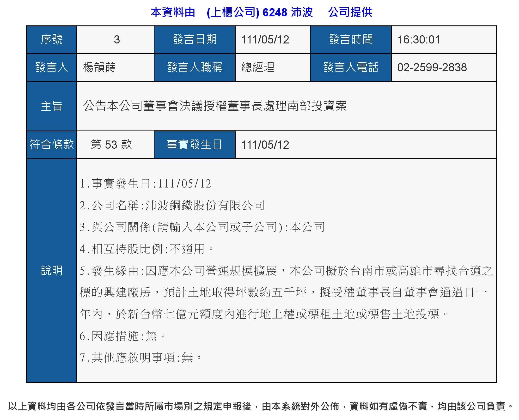
Task: Select the clause value 第 53 款
Action: point(111,145)
